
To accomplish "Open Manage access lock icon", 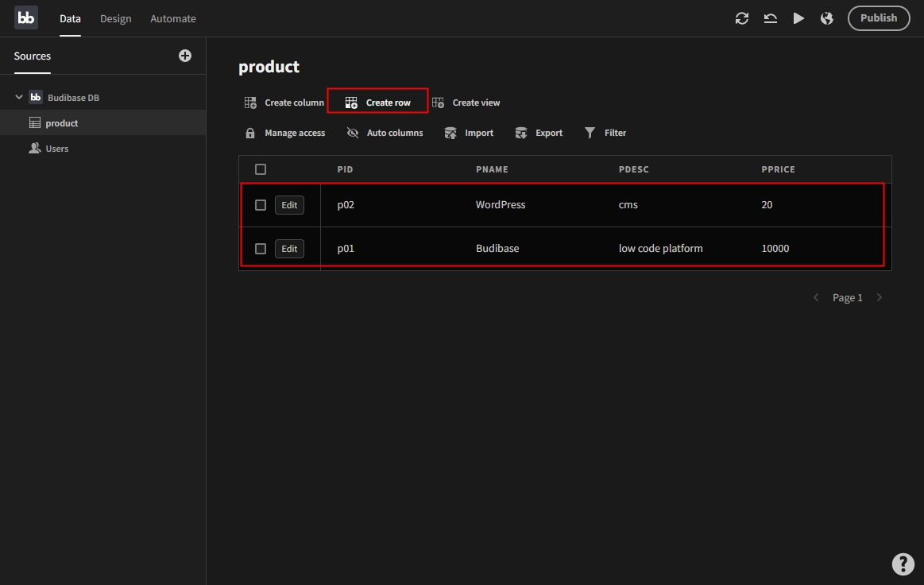I will click(x=250, y=134).
